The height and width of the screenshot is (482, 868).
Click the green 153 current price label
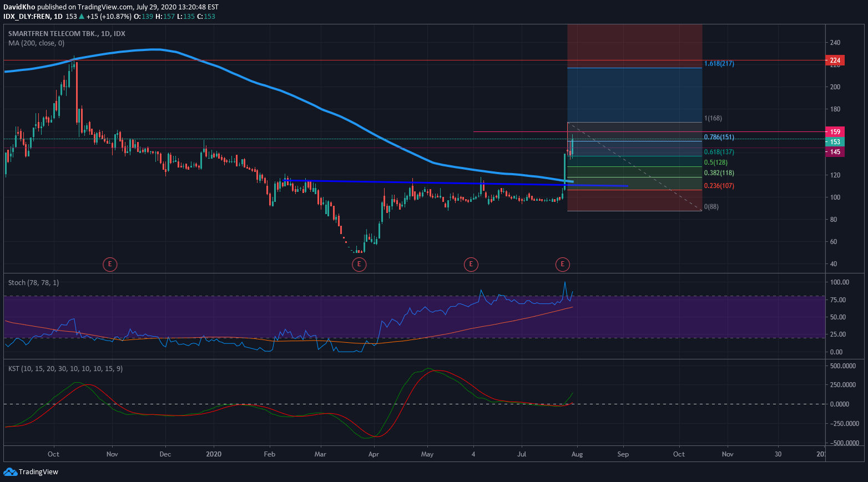pos(835,142)
